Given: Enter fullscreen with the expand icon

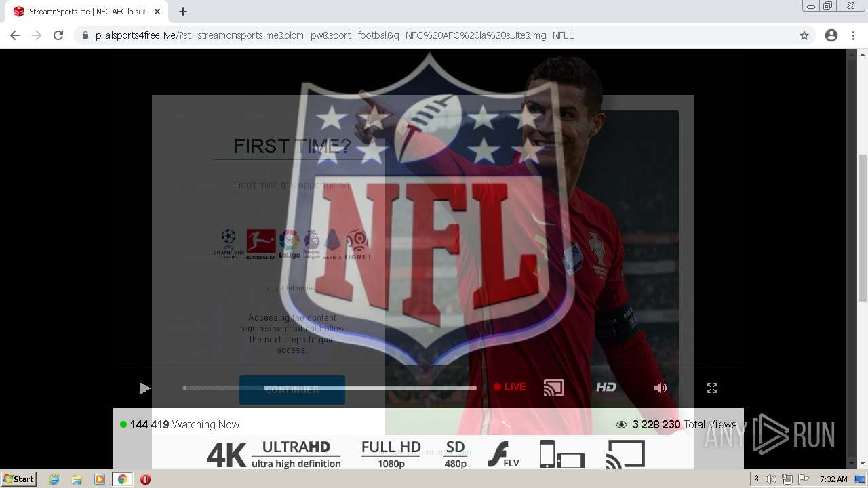Looking at the screenshot, I should [x=712, y=388].
